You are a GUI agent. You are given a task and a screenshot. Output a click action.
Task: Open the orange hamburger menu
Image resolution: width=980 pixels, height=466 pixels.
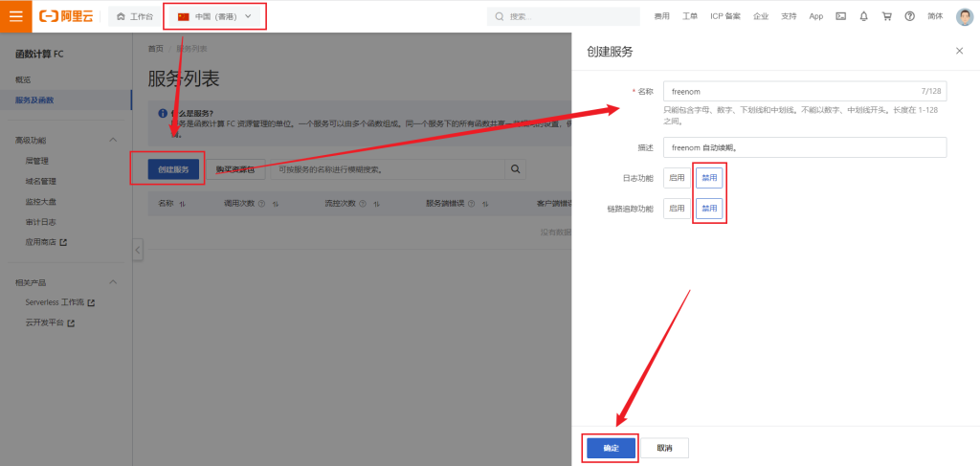tap(15, 16)
